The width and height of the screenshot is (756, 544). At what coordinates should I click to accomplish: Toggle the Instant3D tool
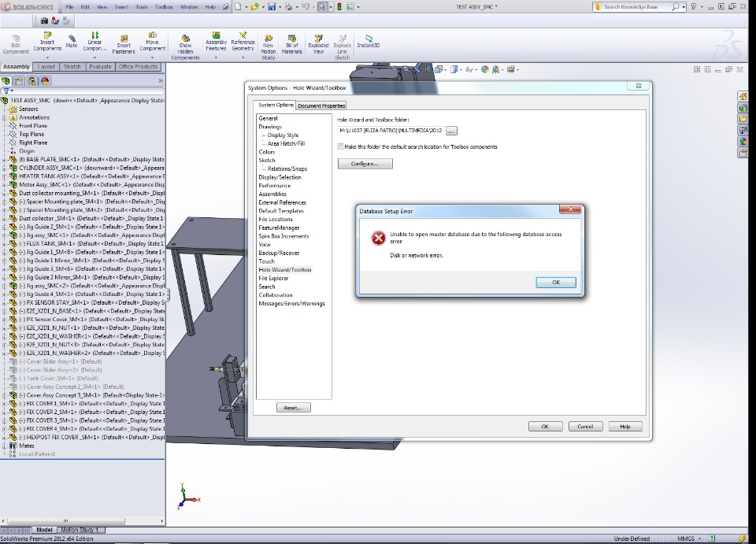[369, 42]
